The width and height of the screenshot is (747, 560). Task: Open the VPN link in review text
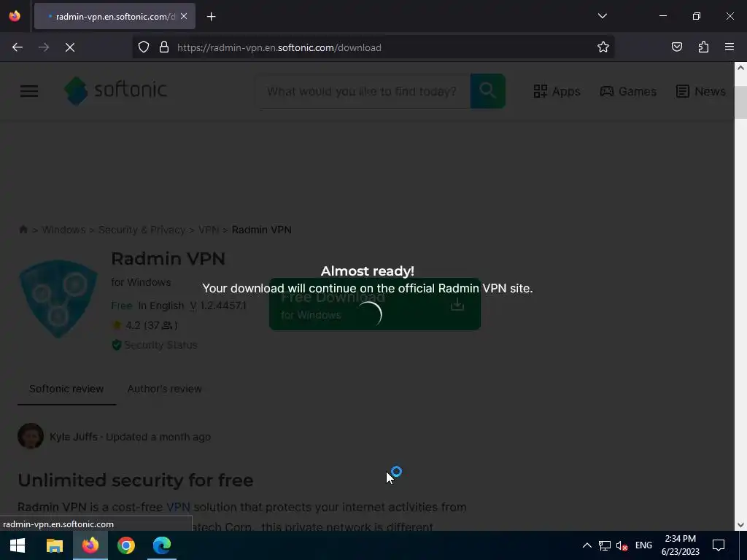coord(178,507)
